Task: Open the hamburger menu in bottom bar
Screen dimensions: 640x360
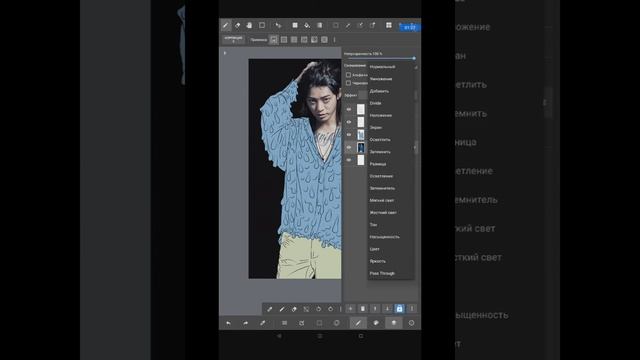Action: [x=284, y=323]
